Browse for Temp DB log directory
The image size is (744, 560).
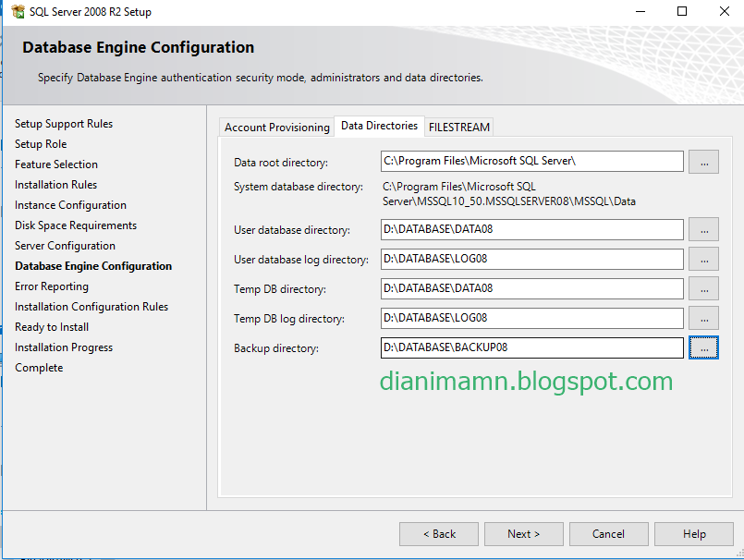click(x=703, y=318)
